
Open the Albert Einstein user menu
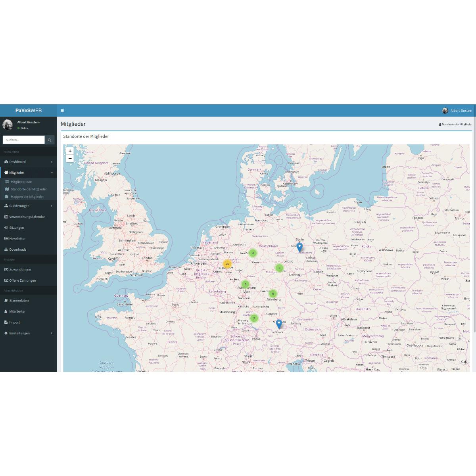point(457,111)
